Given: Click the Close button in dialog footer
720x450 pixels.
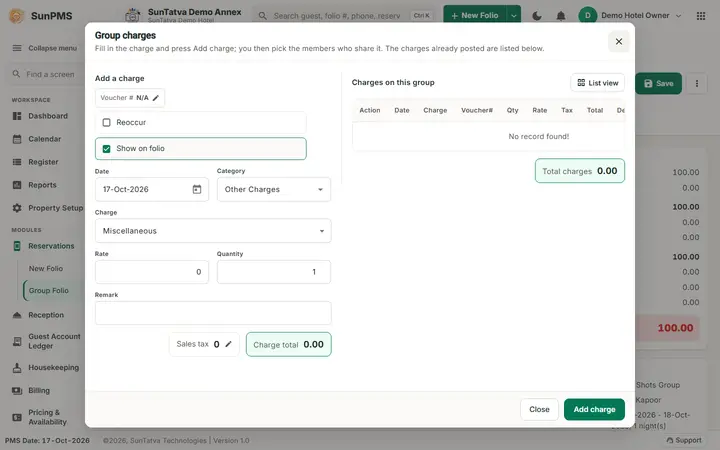Looking at the screenshot, I should pos(539,409).
